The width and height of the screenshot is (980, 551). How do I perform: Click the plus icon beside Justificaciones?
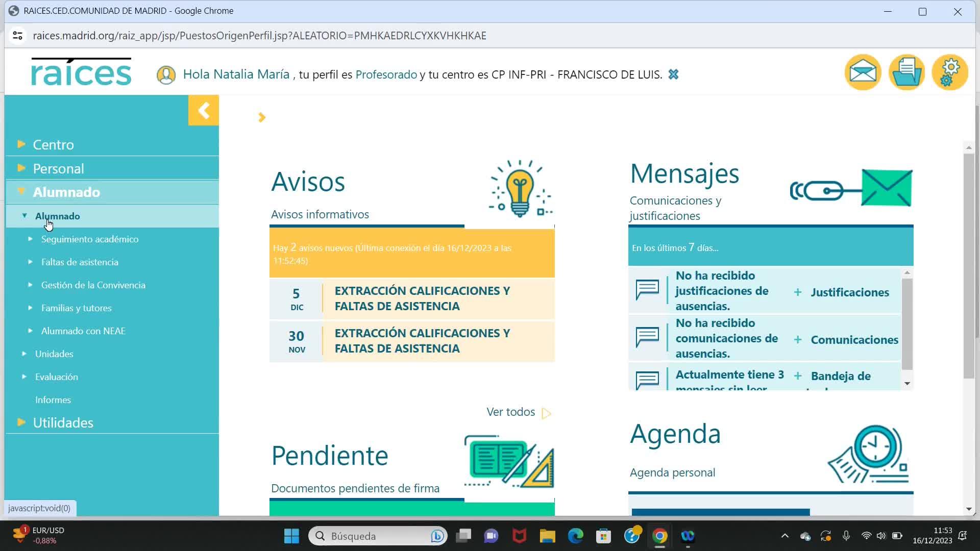(797, 292)
